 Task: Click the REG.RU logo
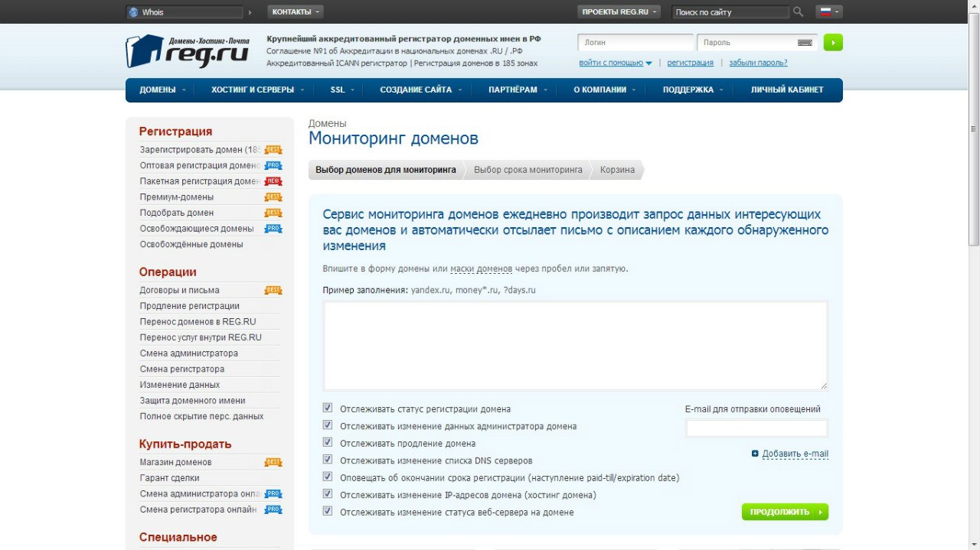point(188,50)
